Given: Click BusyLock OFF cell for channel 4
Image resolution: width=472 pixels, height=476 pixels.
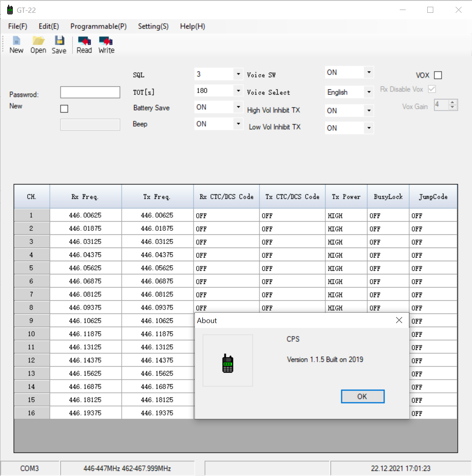Looking at the screenshot, I should click(388, 255).
